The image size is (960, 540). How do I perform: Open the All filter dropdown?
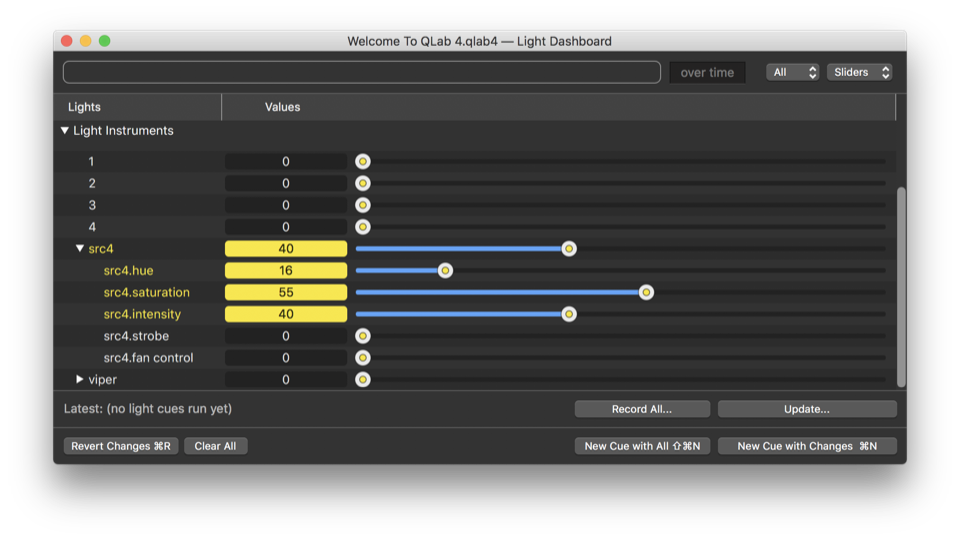point(792,72)
